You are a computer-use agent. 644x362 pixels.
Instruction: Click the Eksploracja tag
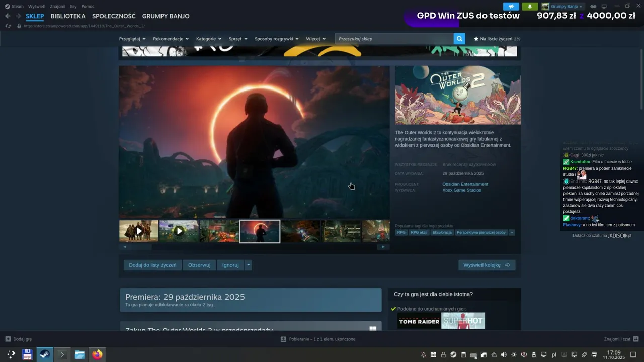[442, 233]
